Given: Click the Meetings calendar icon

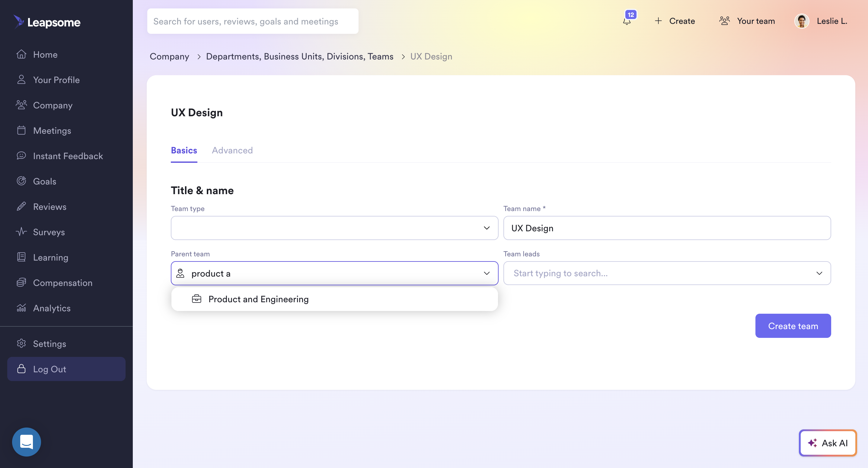Looking at the screenshot, I should tap(21, 130).
